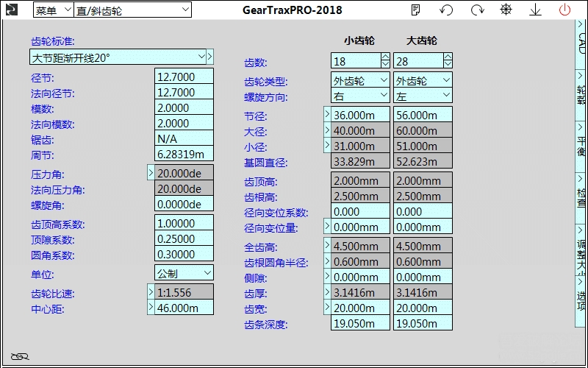
Task: Click the red power exit icon
Action: pos(564,10)
